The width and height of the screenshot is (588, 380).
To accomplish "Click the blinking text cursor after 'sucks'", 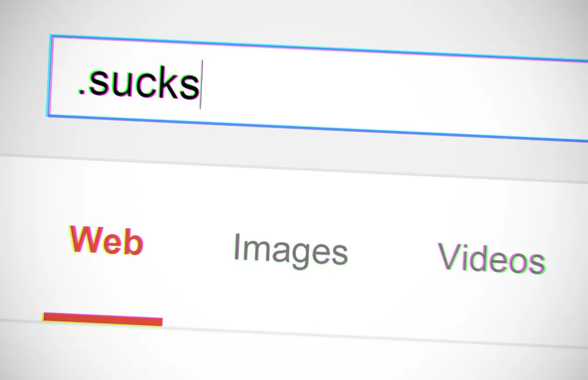I will click(201, 85).
